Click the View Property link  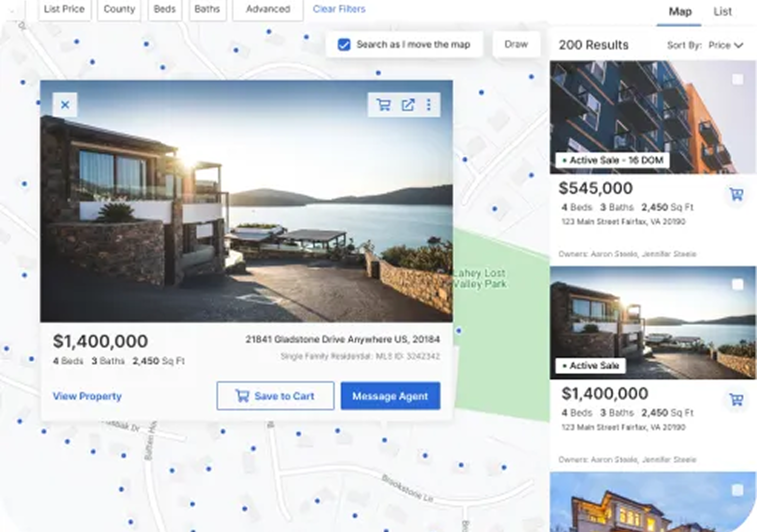pyautogui.click(x=87, y=396)
